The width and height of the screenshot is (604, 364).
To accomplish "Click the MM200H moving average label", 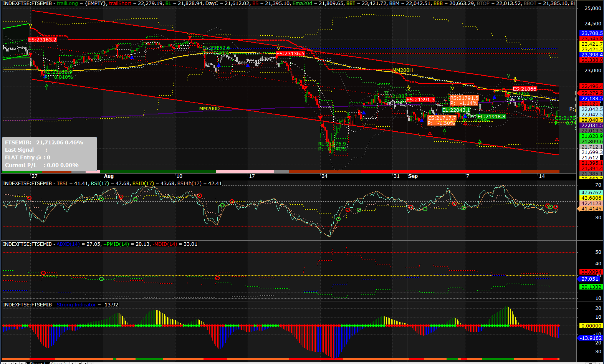I will click(x=402, y=70).
